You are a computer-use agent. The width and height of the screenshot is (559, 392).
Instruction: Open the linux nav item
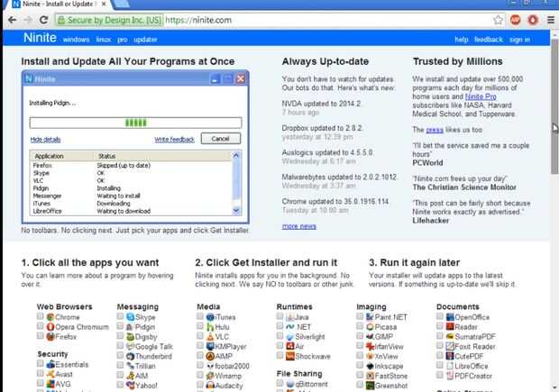(104, 40)
